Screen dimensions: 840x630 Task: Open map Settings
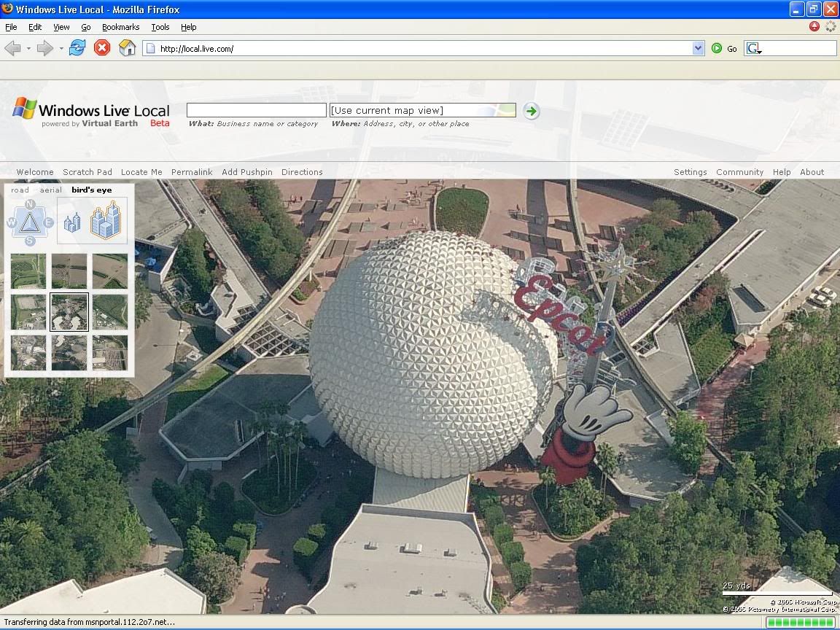tap(690, 172)
